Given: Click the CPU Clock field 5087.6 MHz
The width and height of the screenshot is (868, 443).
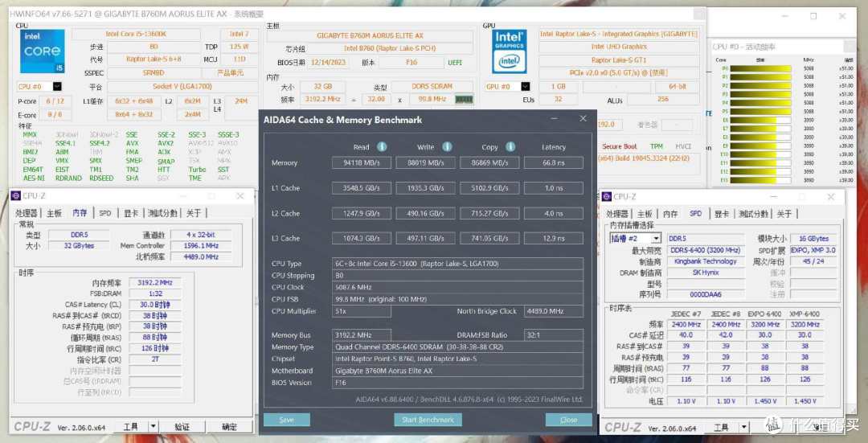Looking at the screenshot, I should [x=458, y=287].
